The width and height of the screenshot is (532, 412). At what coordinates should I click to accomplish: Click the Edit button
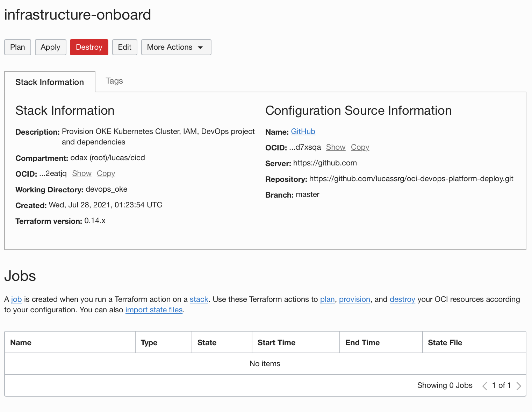tap(124, 47)
